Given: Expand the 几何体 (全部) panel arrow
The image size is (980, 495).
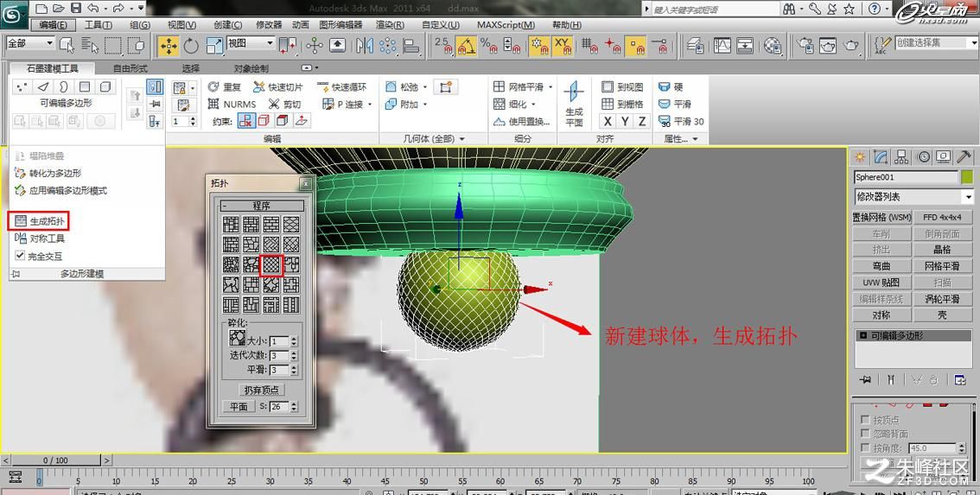Looking at the screenshot, I should 461,139.
